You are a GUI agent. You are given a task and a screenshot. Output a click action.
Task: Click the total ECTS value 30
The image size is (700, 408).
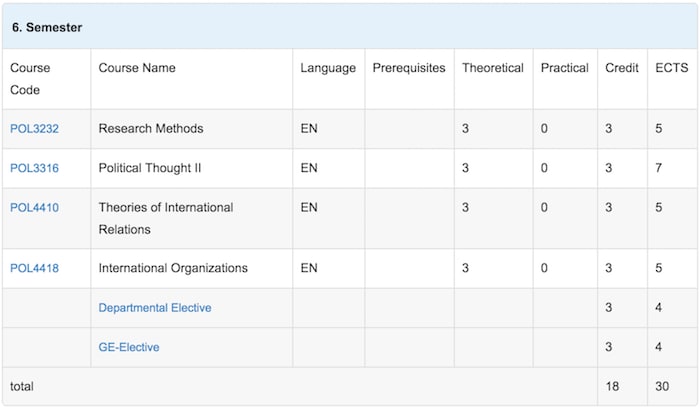coord(662,385)
